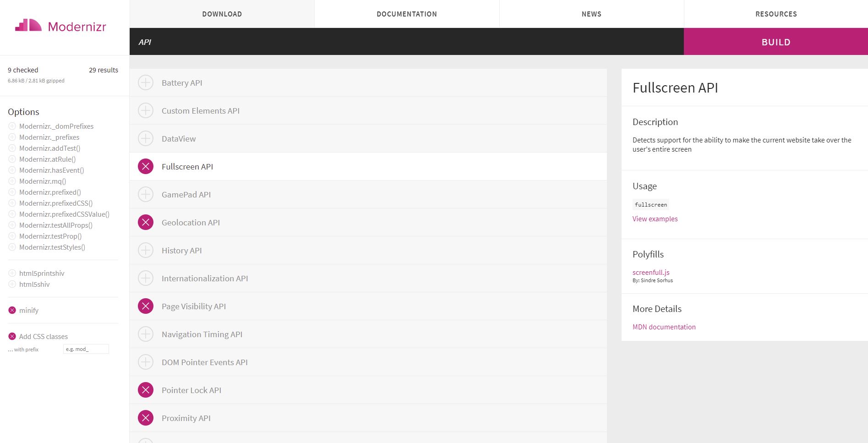Remove Geolocation API from the build

(146, 222)
